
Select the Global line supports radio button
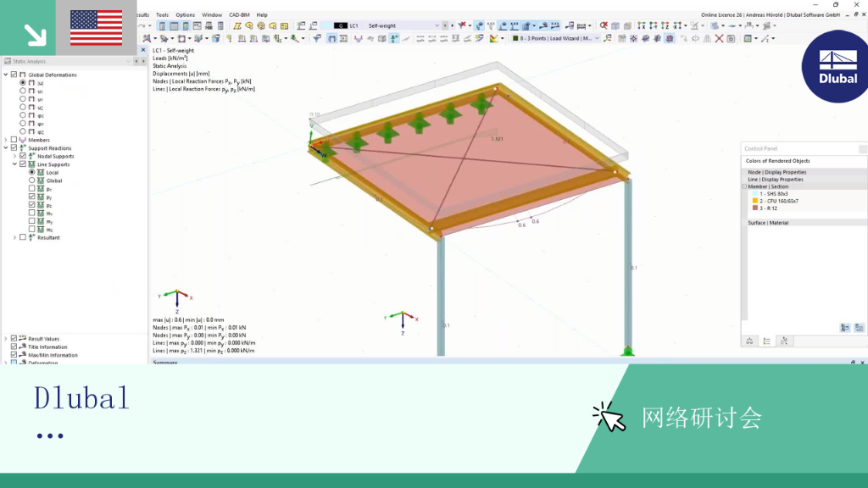click(31, 180)
